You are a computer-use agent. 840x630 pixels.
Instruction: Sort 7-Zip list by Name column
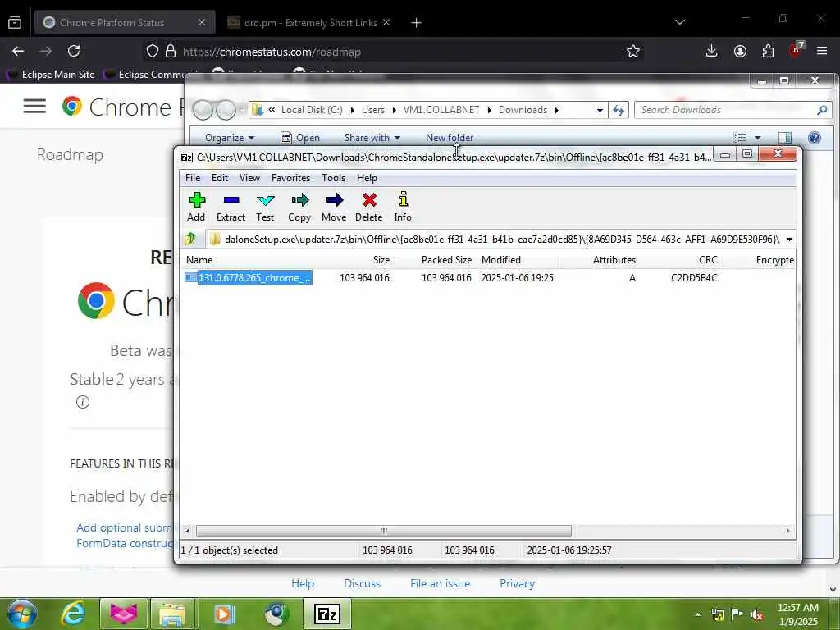click(x=199, y=260)
